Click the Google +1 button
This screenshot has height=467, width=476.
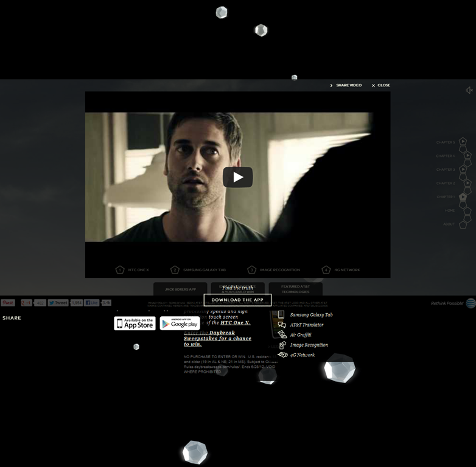click(x=26, y=303)
